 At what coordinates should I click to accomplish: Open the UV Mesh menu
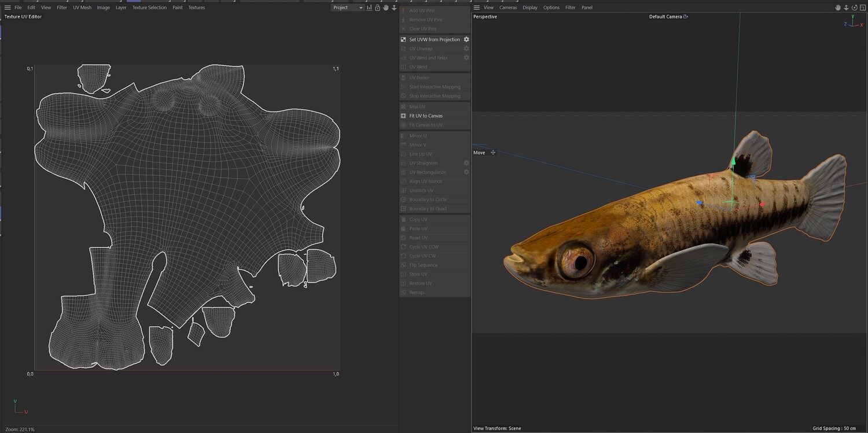pos(82,8)
